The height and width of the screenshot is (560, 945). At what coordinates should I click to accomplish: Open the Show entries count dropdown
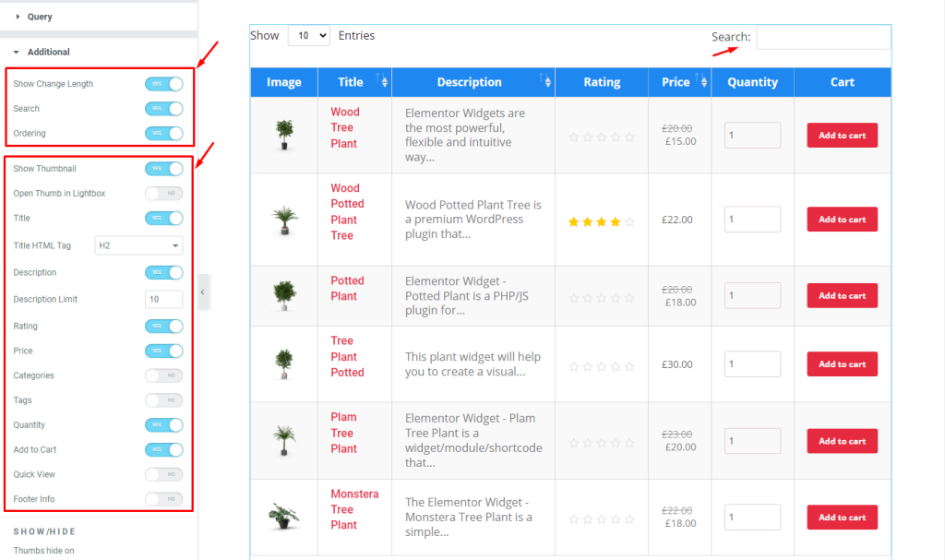click(308, 36)
